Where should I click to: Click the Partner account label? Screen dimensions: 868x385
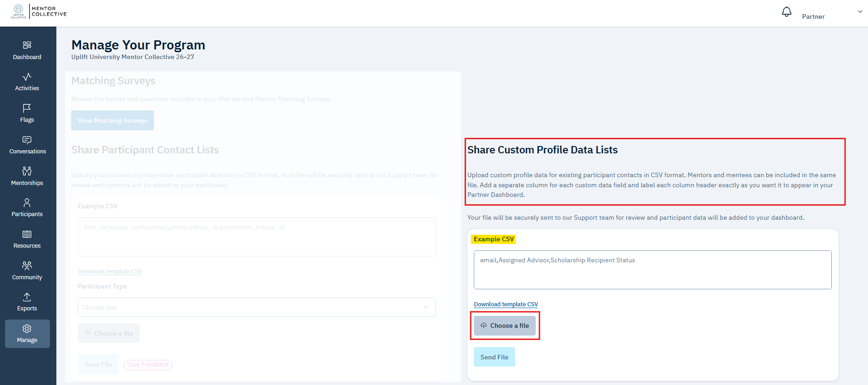[x=813, y=16]
